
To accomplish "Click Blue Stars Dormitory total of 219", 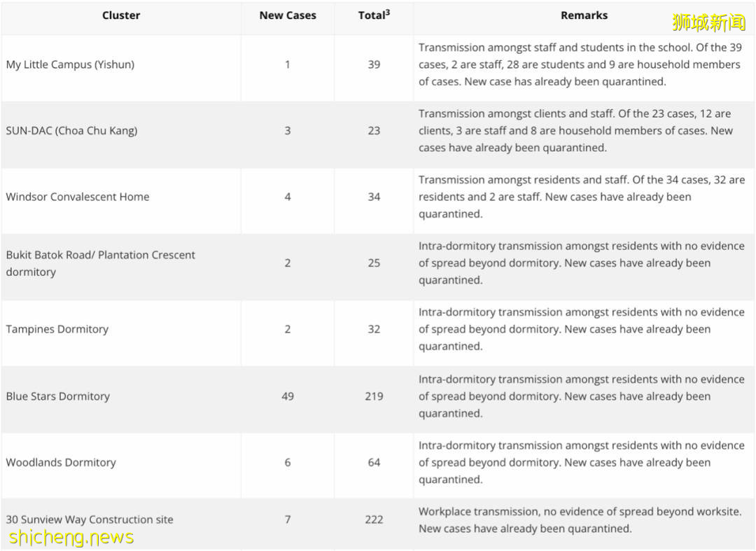I will pos(374,396).
